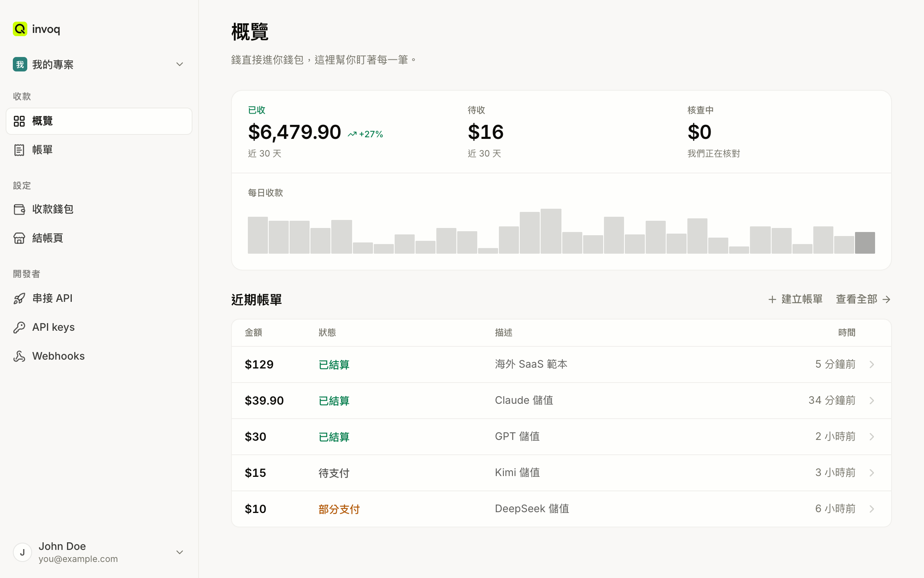
Task: Click the 待支付 status
Action: [334, 473]
